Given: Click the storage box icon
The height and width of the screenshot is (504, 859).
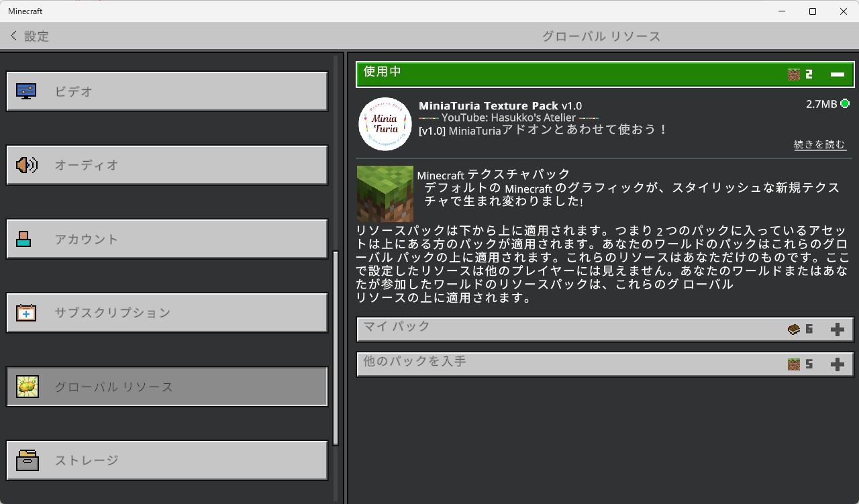Looking at the screenshot, I should [x=28, y=460].
